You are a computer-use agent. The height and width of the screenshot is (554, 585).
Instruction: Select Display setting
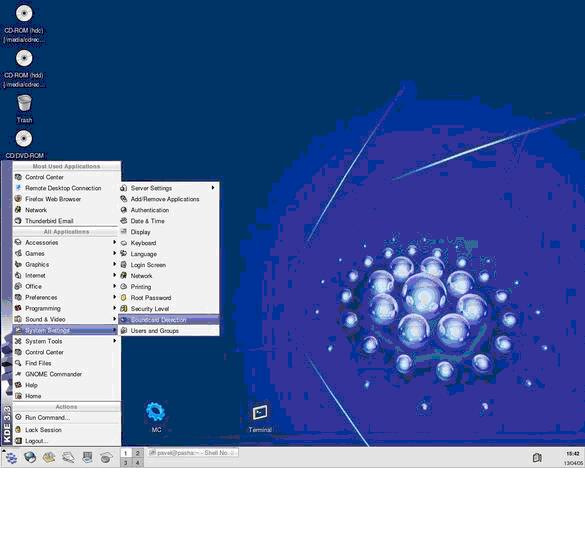pyautogui.click(x=169, y=232)
